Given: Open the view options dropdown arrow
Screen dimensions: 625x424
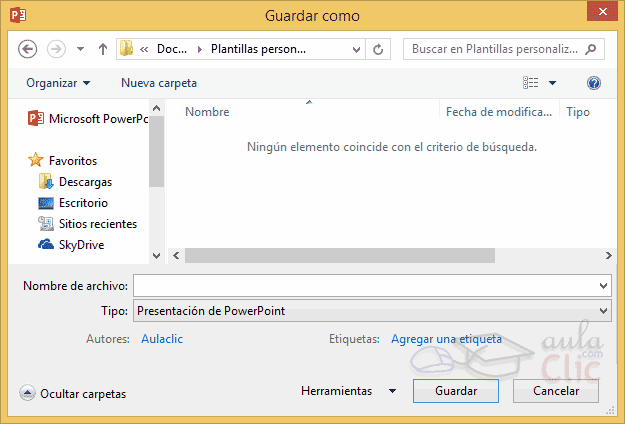Looking at the screenshot, I should tap(552, 83).
